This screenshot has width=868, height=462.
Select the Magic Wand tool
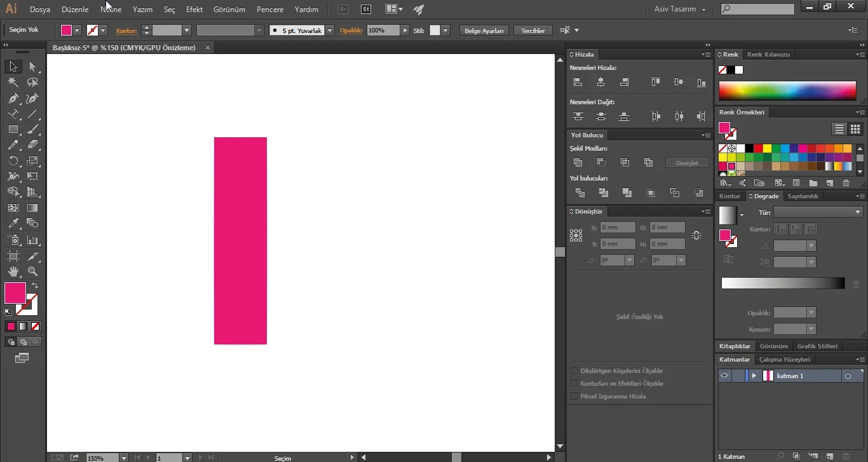click(x=13, y=83)
